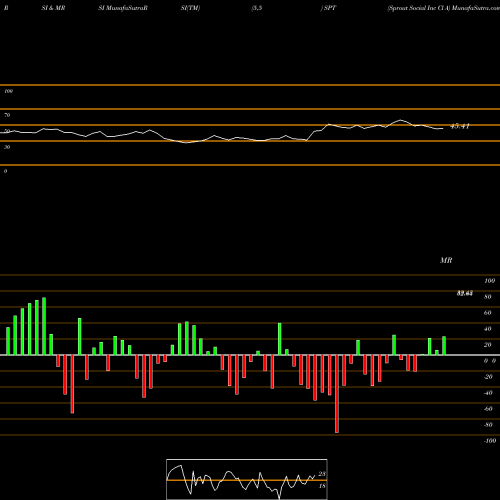Image resolution: width=500 pixels, height=500 pixels.
Task: Select the SPT ticker text in header
Action: tap(330, 8)
